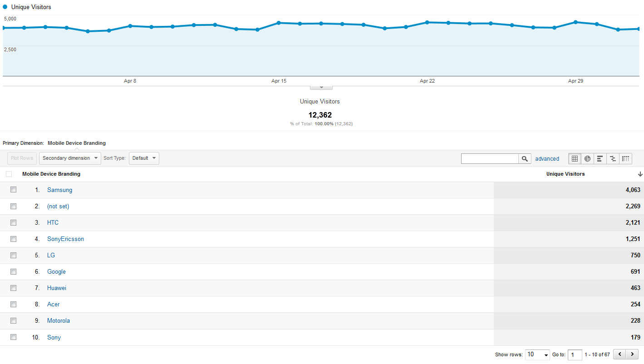Switch to the pivot table view icon
Screen dimensions: 644x364
tap(626, 158)
